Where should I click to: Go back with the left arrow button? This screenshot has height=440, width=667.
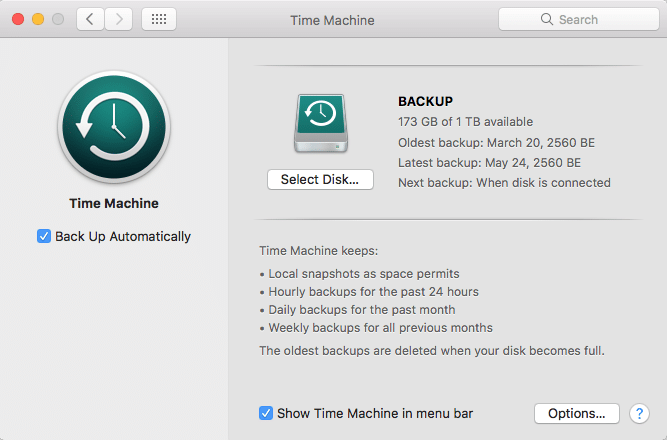[90, 19]
